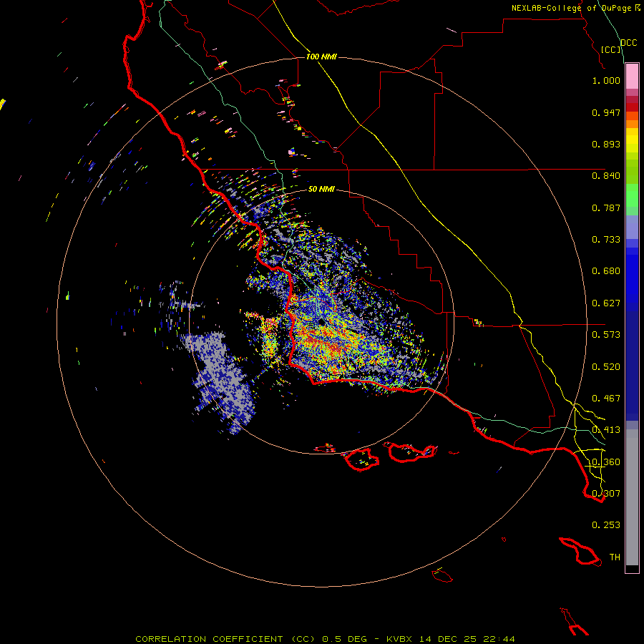Click the gray band near bottom of color bar

(x=632, y=497)
